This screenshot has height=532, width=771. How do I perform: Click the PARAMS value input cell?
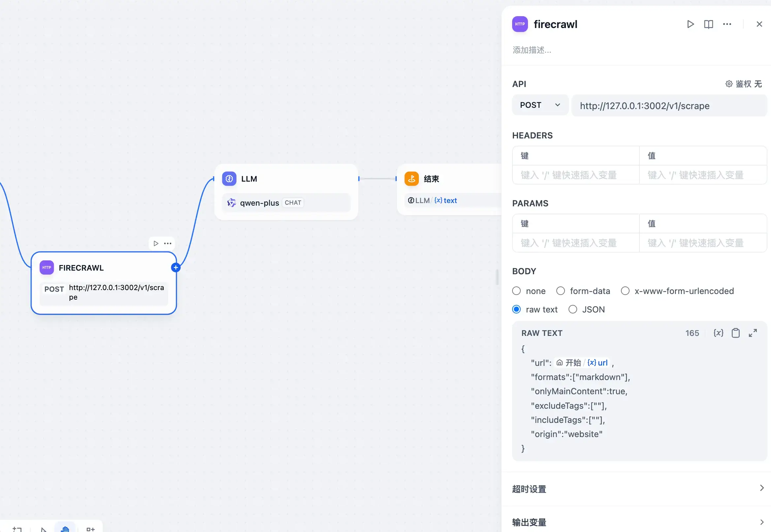coord(703,243)
